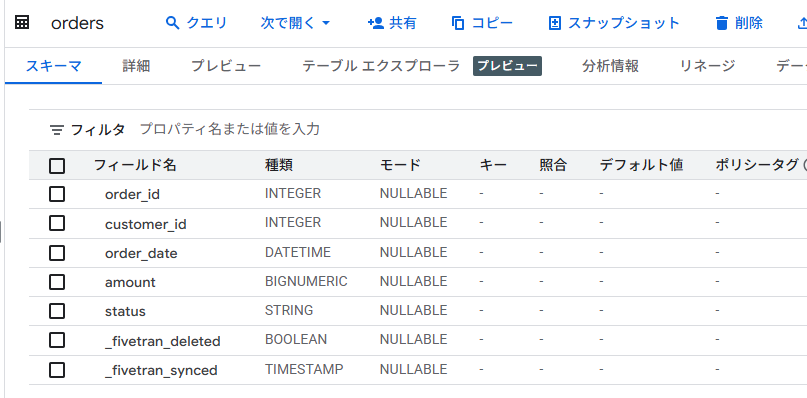Click the share person-add icon

click(x=376, y=23)
